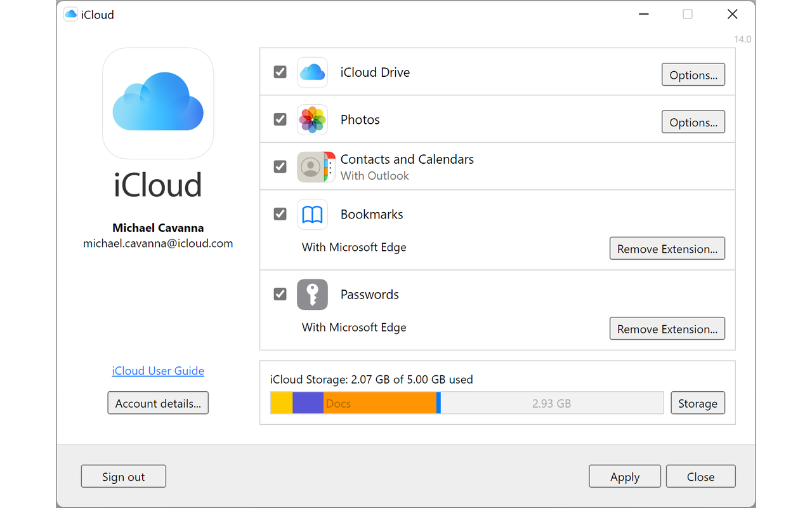The height and width of the screenshot is (508, 812).
Task: Click the iCloud Drive cloud icon
Action: point(312,72)
